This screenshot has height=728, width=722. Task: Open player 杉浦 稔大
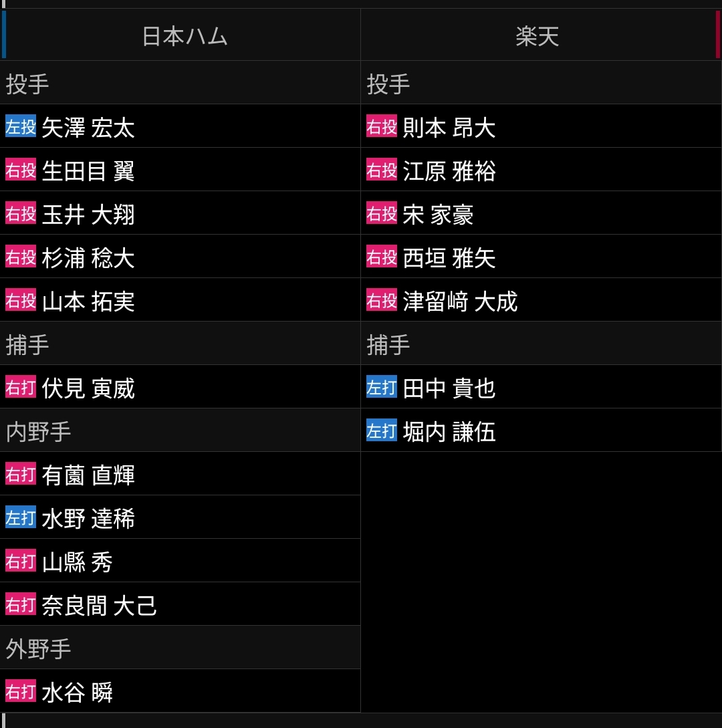tap(88, 258)
